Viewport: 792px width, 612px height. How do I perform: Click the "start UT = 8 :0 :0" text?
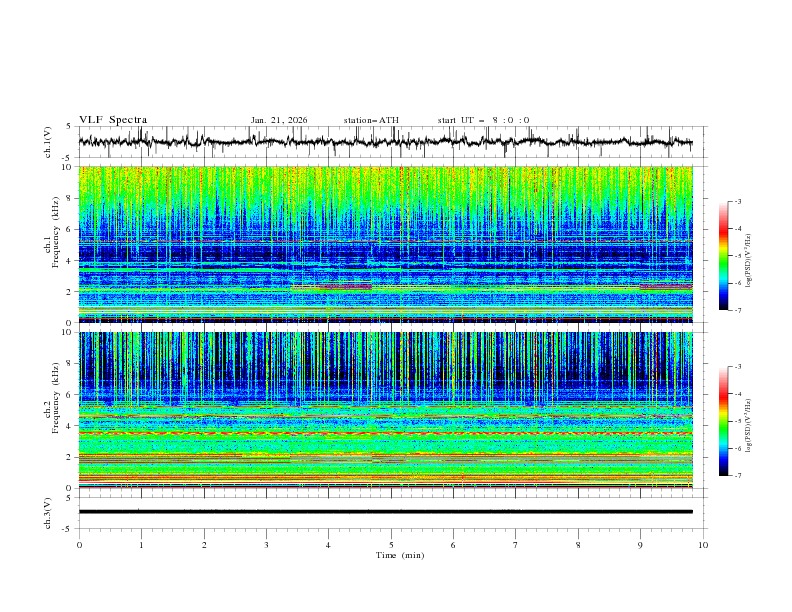point(483,120)
